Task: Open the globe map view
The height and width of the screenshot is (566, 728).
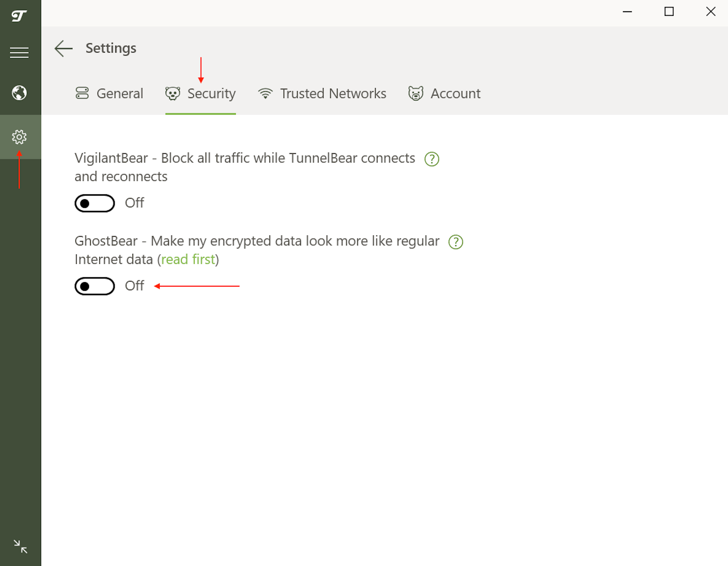Action: pyautogui.click(x=19, y=93)
